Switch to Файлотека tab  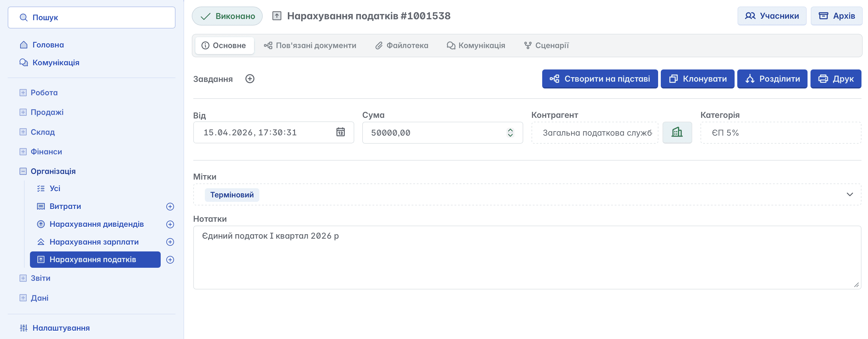(402, 45)
